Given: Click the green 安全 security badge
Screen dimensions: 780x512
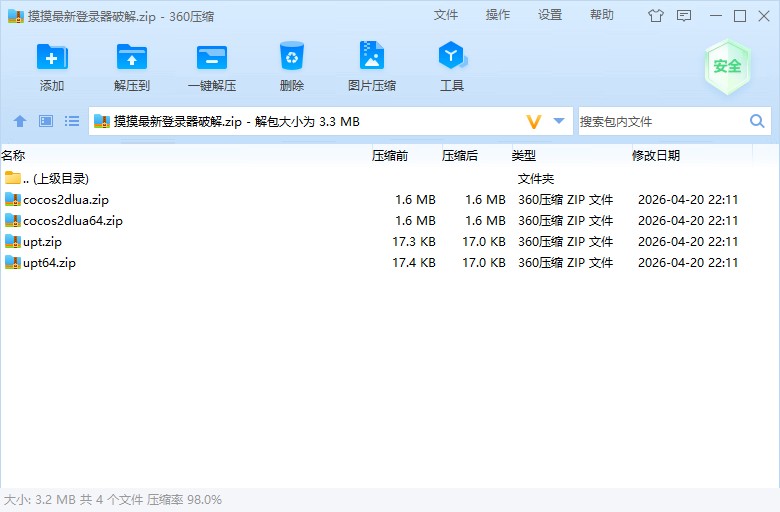Looking at the screenshot, I should tap(727, 67).
